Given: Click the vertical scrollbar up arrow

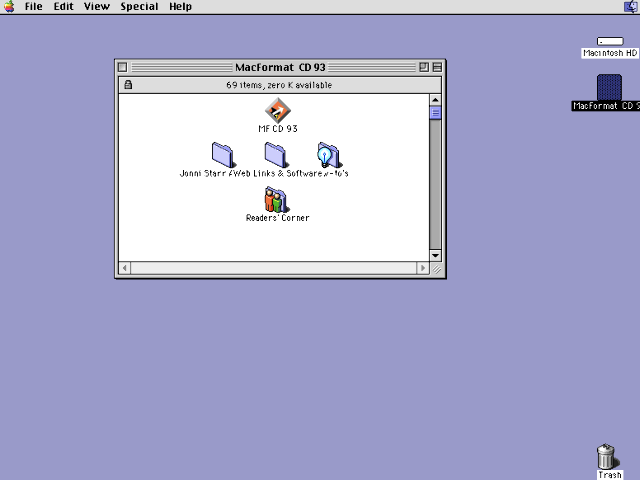Looking at the screenshot, I should click(x=435, y=100).
